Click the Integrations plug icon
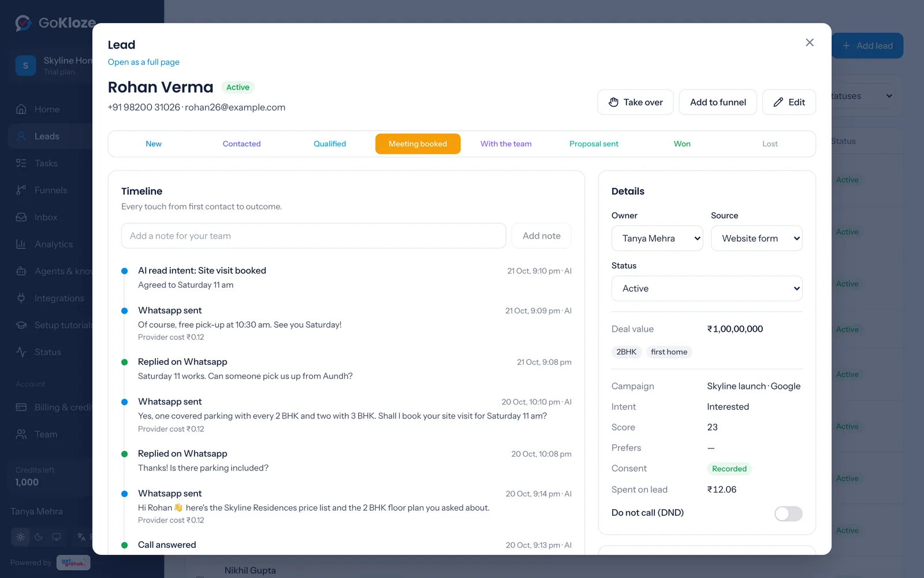Viewport: 924px width, 578px height. click(21, 298)
